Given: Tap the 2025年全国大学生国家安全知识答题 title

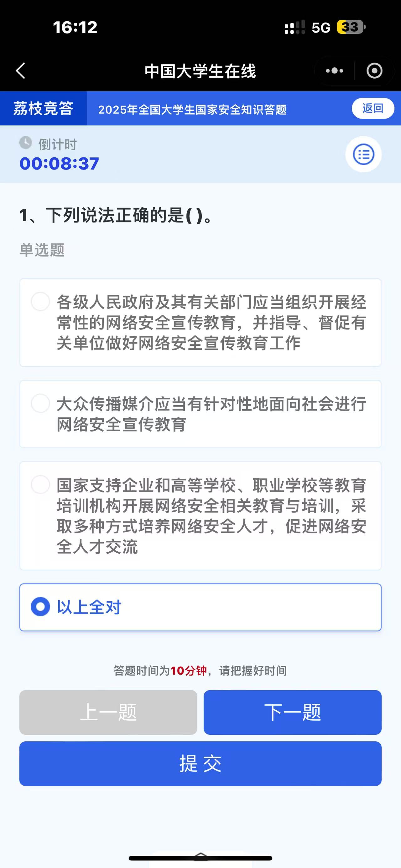Looking at the screenshot, I should [x=192, y=110].
